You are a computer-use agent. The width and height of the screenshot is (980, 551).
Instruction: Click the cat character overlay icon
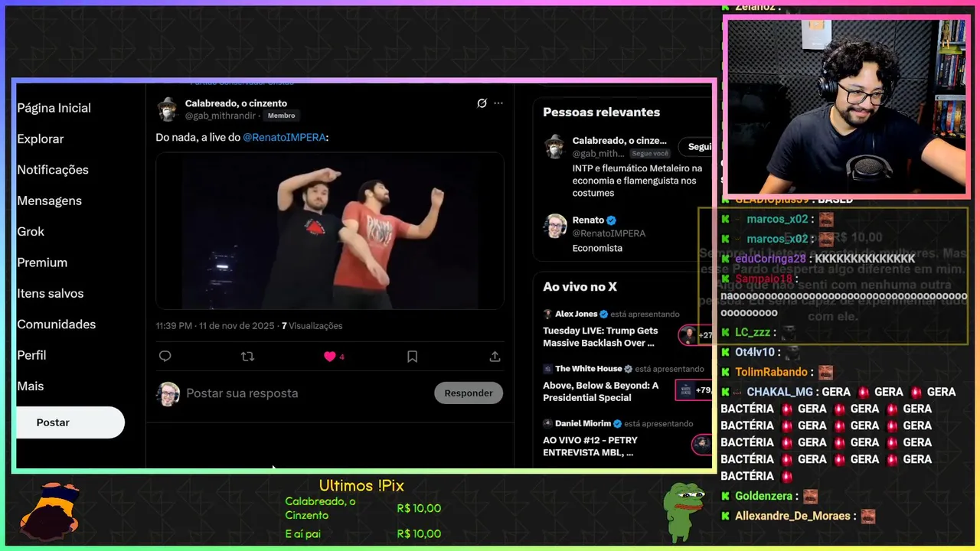(50, 511)
